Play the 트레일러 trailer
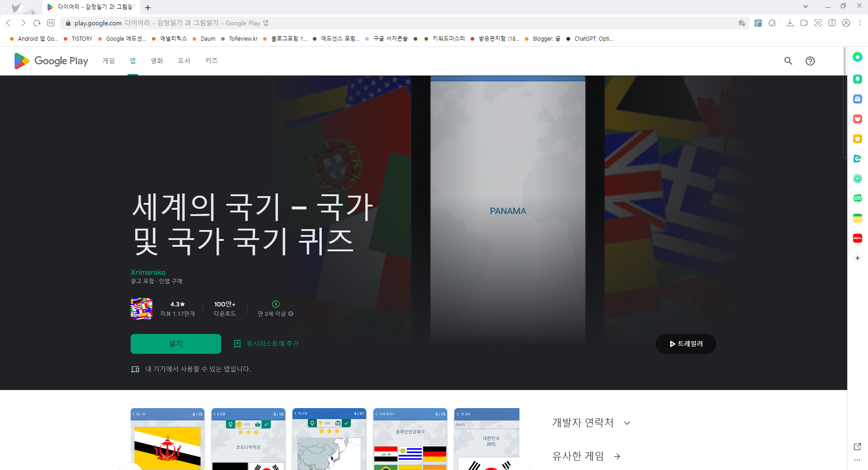The width and height of the screenshot is (868, 470). click(x=686, y=343)
